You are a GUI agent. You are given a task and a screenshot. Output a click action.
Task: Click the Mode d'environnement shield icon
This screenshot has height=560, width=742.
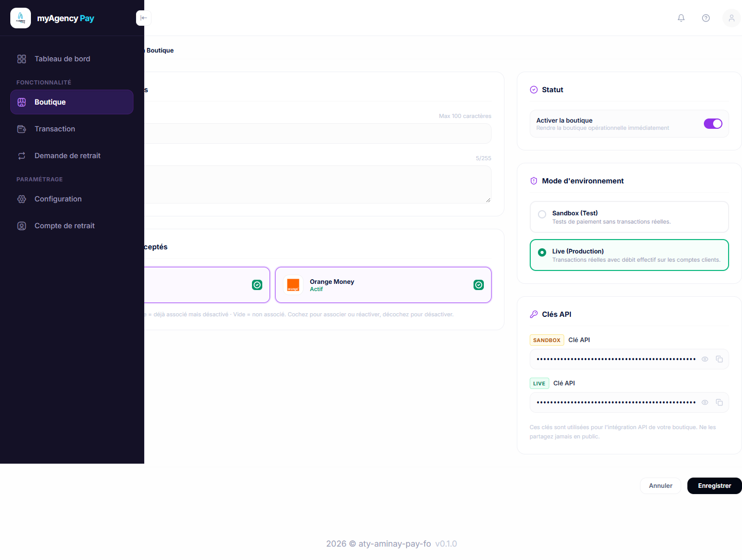click(x=534, y=181)
